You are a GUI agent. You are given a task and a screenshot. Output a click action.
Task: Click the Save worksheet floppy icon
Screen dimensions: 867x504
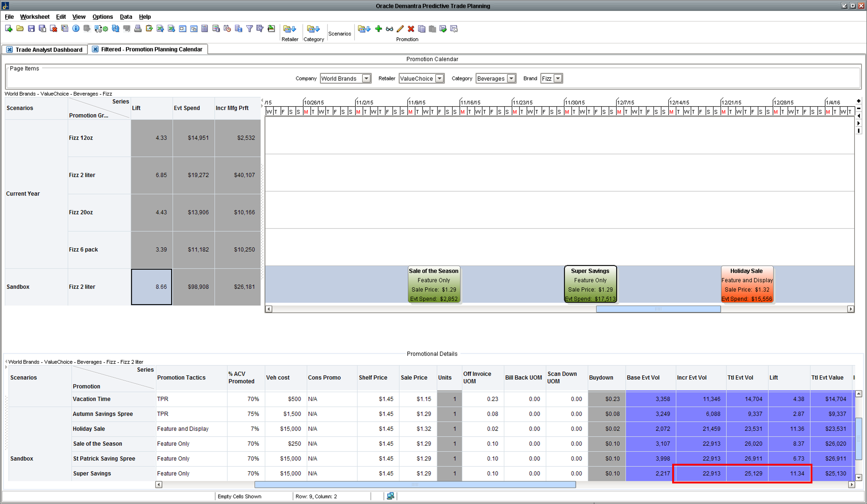click(31, 29)
